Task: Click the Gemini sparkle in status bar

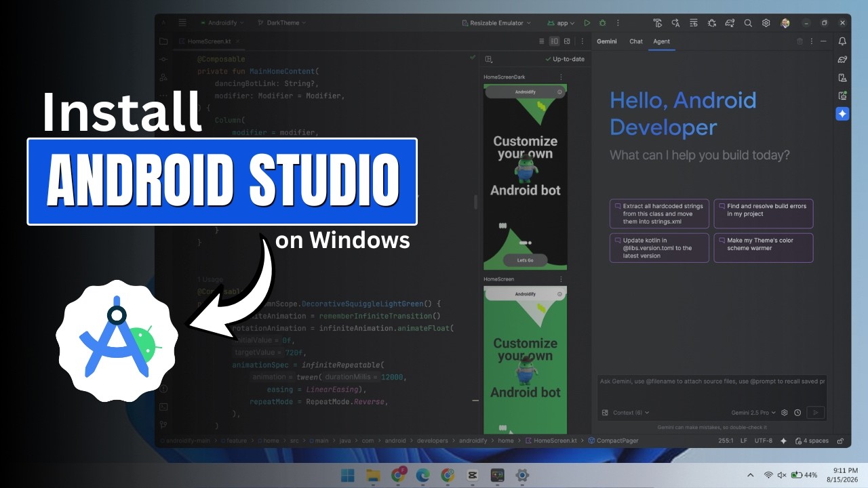Action: (784, 441)
